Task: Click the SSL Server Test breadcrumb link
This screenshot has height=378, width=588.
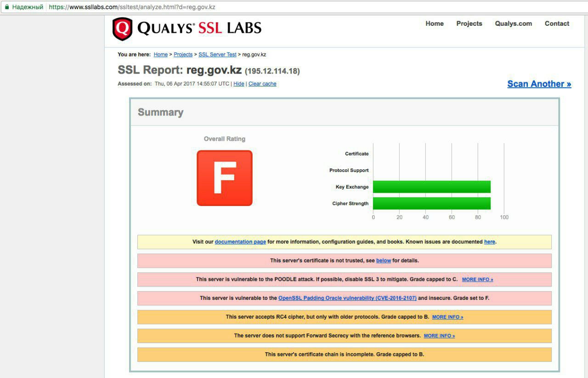Action: click(x=217, y=54)
